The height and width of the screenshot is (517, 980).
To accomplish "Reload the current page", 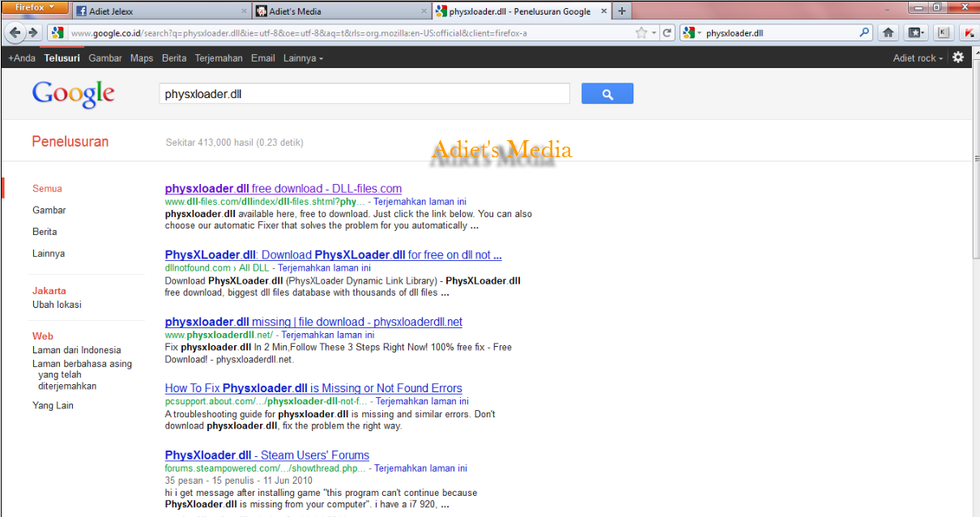I will [667, 33].
